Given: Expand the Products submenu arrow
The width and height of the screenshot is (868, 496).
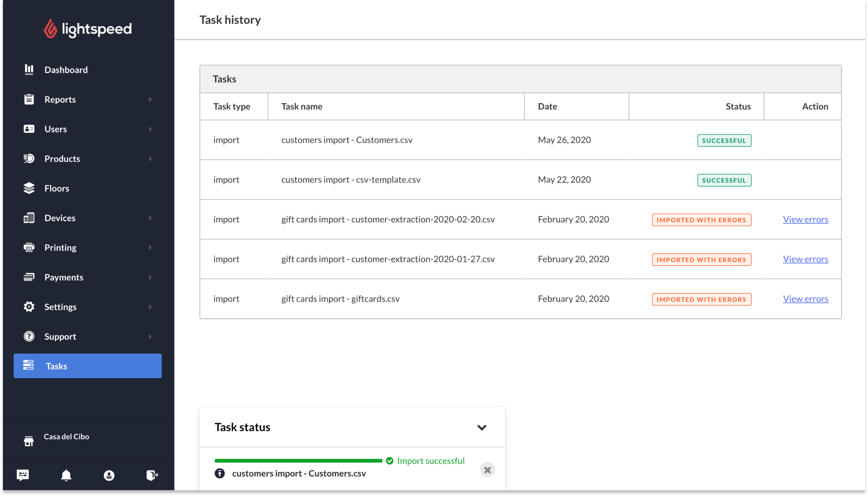Looking at the screenshot, I should (x=150, y=159).
